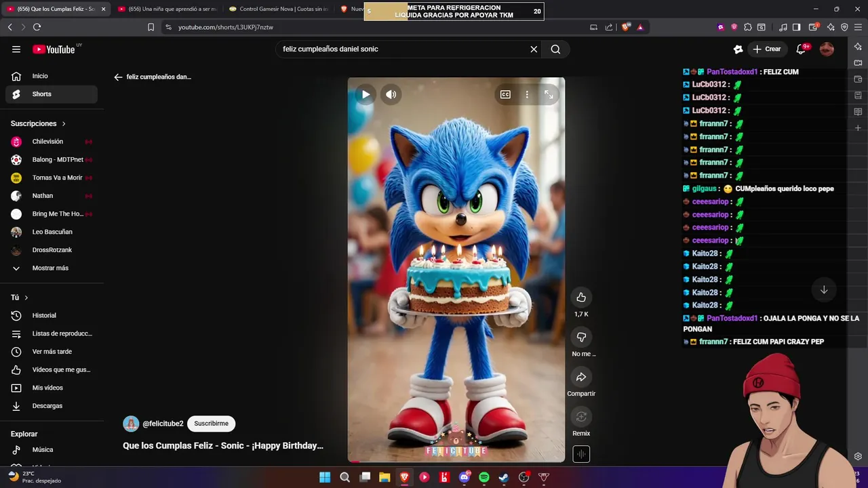Open Windows Start menu
The height and width of the screenshot is (488, 868).
(325, 477)
